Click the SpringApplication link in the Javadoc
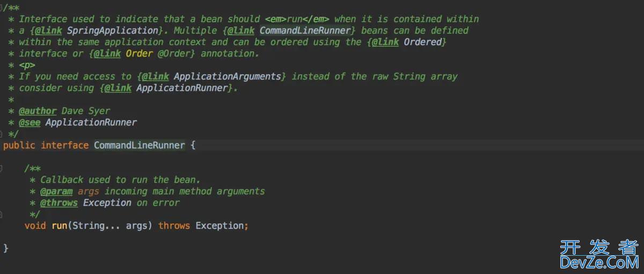Screen dimensions: 644x274 coord(112,31)
